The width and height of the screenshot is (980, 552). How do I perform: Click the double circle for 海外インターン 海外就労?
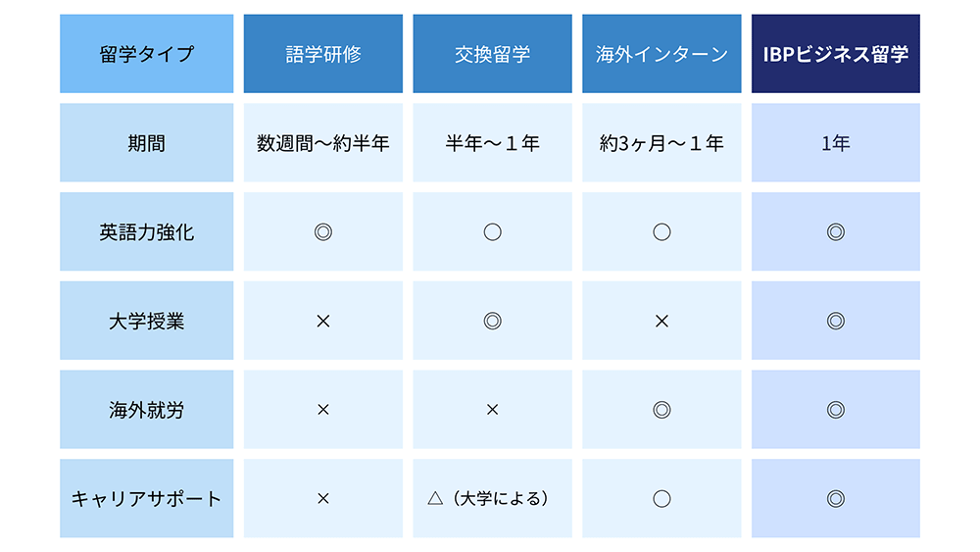(x=661, y=410)
